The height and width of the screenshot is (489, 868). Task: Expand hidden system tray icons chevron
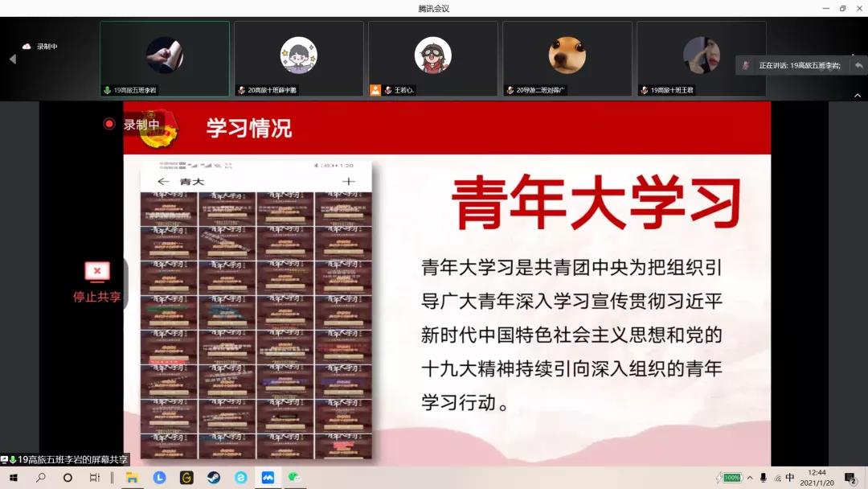tap(750, 478)
